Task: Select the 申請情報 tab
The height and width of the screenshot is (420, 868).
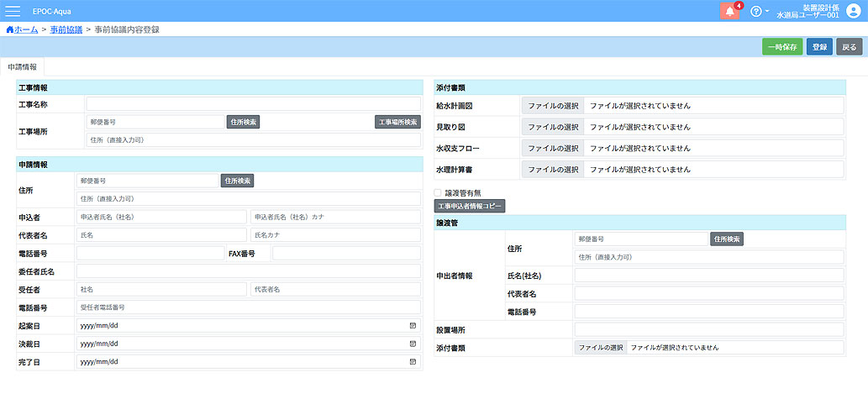Action: point(22,66)
